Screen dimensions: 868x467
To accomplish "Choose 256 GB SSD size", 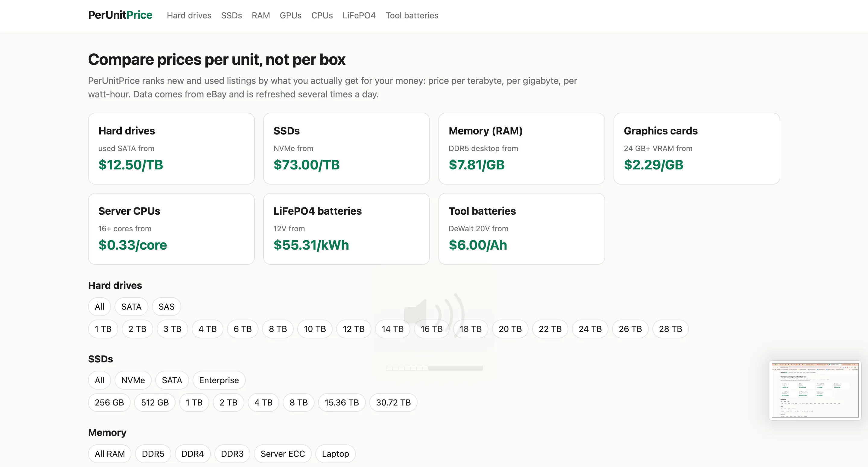I will point(109,402).
